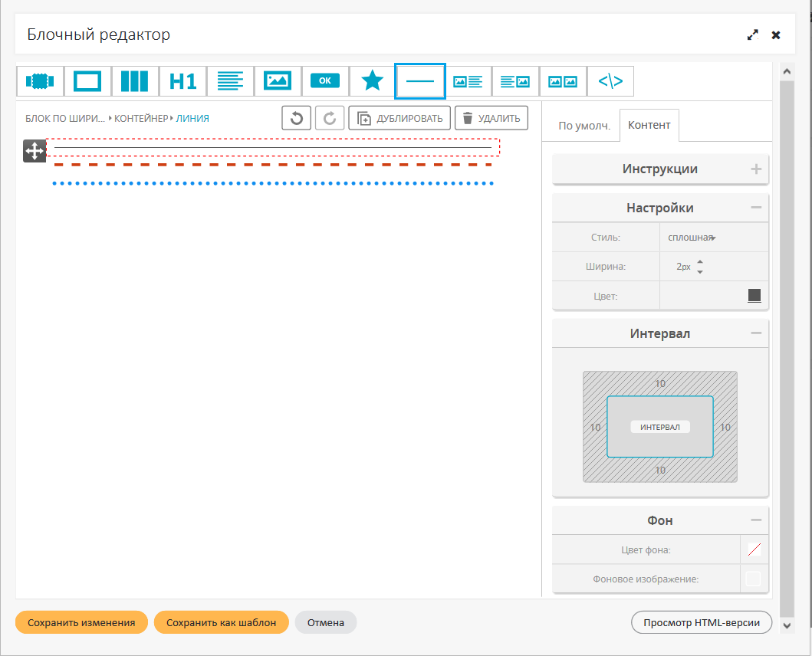Increase line width with stepper up arrow
The height and width of the screenshot is (656, 812).
click(699, 262)
